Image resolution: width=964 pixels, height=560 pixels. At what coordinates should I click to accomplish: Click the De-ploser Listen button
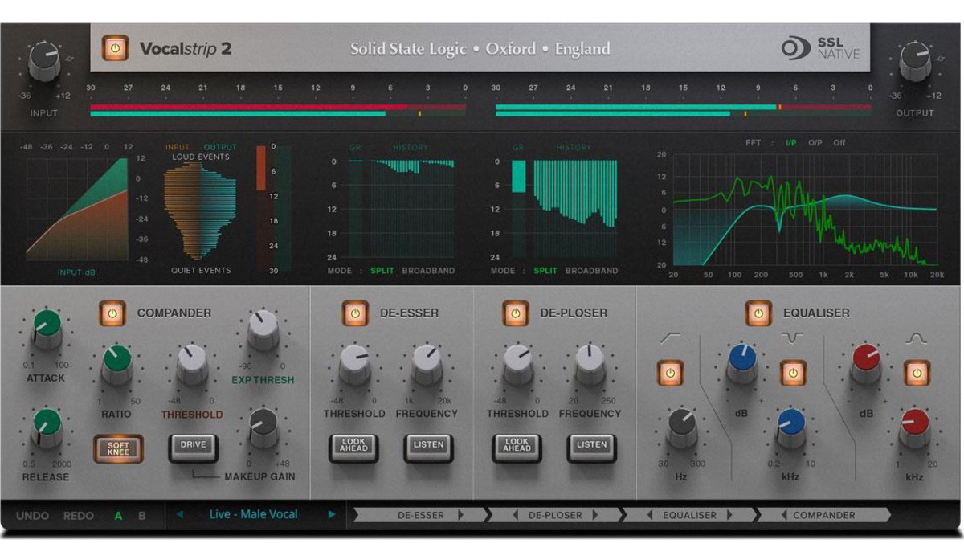[592, 447]
